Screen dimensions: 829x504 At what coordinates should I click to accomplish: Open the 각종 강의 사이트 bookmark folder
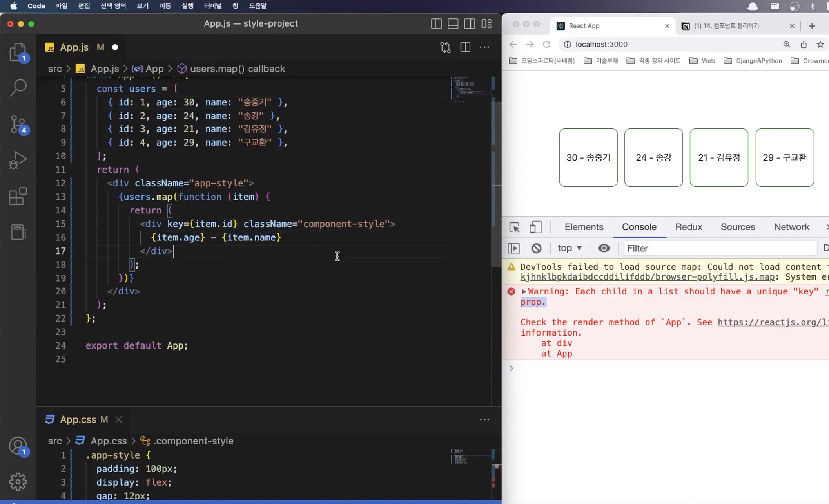pyautogui.click(x=653, y=61)
